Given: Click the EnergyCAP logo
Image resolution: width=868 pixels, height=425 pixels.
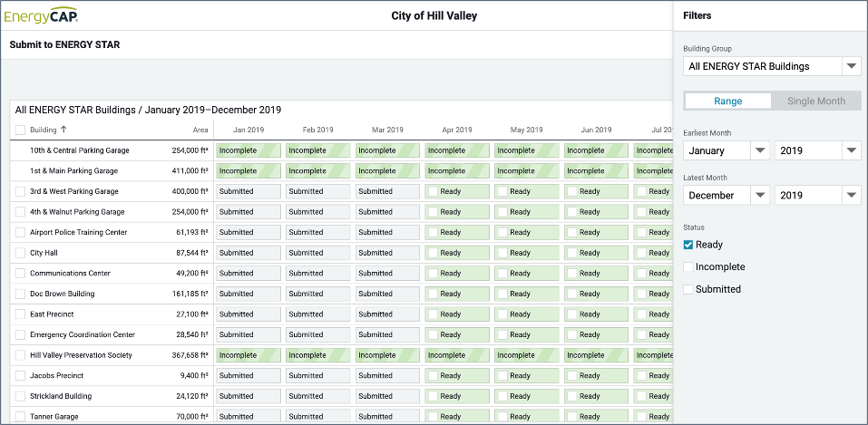Looking at the screenshot, I should [x=42, y=15].
